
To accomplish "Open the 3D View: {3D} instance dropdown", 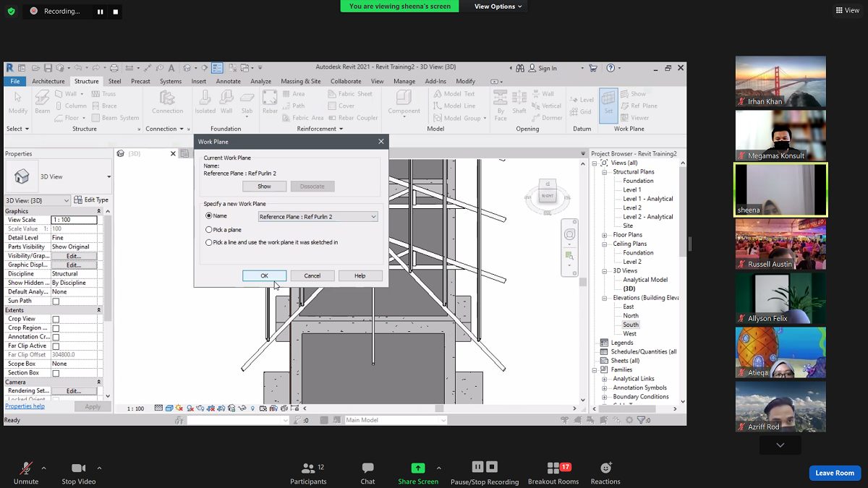I will tap(38, 200).
